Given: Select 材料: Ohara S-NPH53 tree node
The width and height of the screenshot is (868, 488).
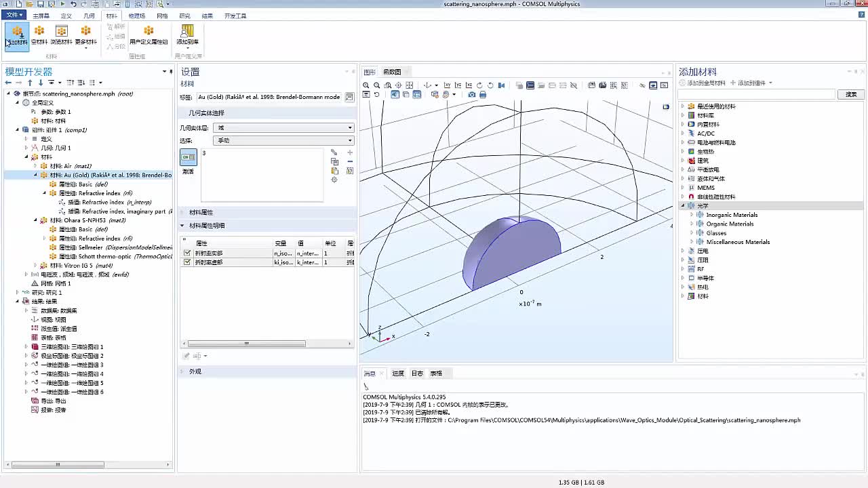Looking at the screenshot, I should tap(88, 220).
